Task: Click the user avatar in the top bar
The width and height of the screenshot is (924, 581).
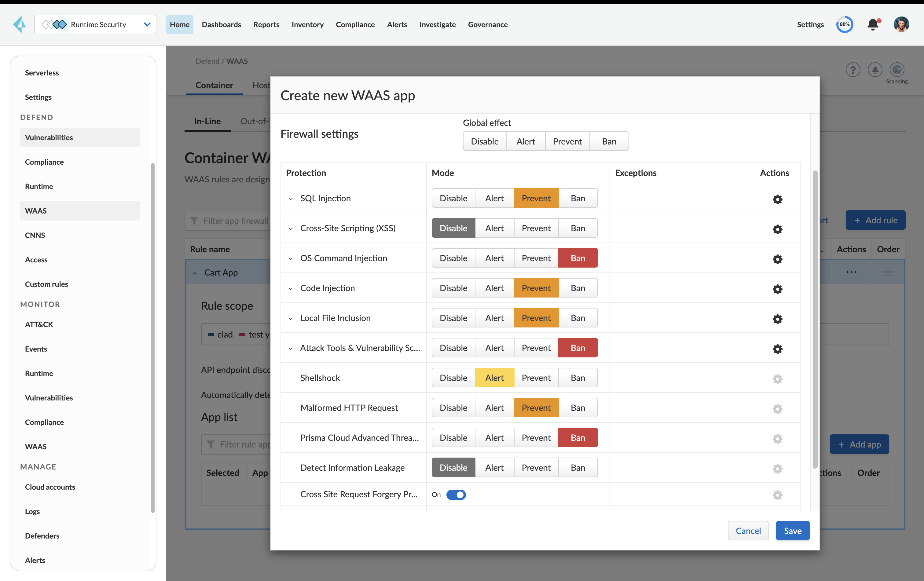Action: pyautogui.click(x=902, y=24)
